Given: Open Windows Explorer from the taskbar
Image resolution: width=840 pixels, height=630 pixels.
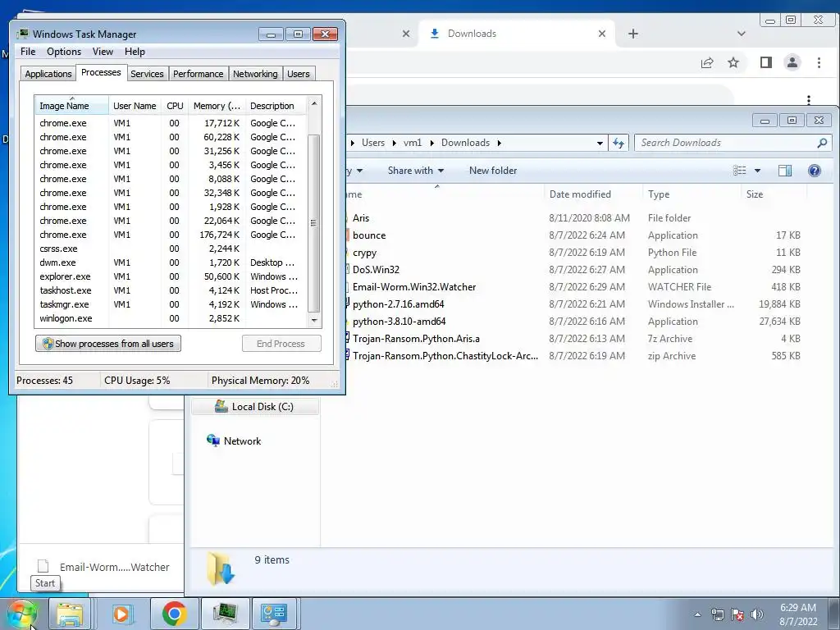Looking at the screenshot, I should tap(70, 614).
